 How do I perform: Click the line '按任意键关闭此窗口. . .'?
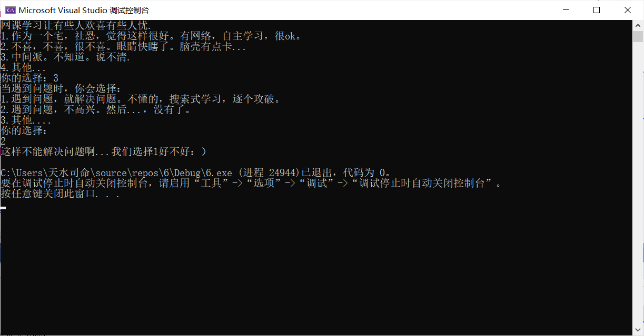(60, 194)
